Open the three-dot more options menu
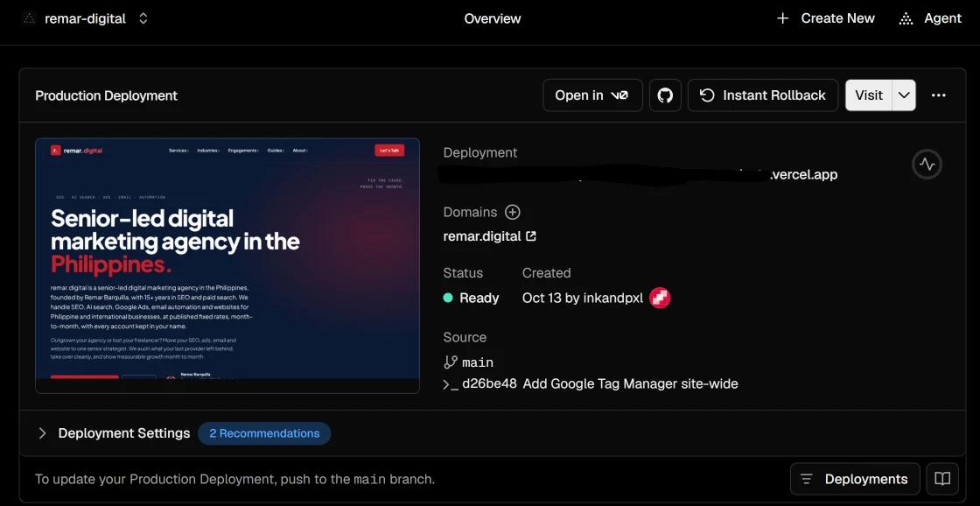 [938, 95]
